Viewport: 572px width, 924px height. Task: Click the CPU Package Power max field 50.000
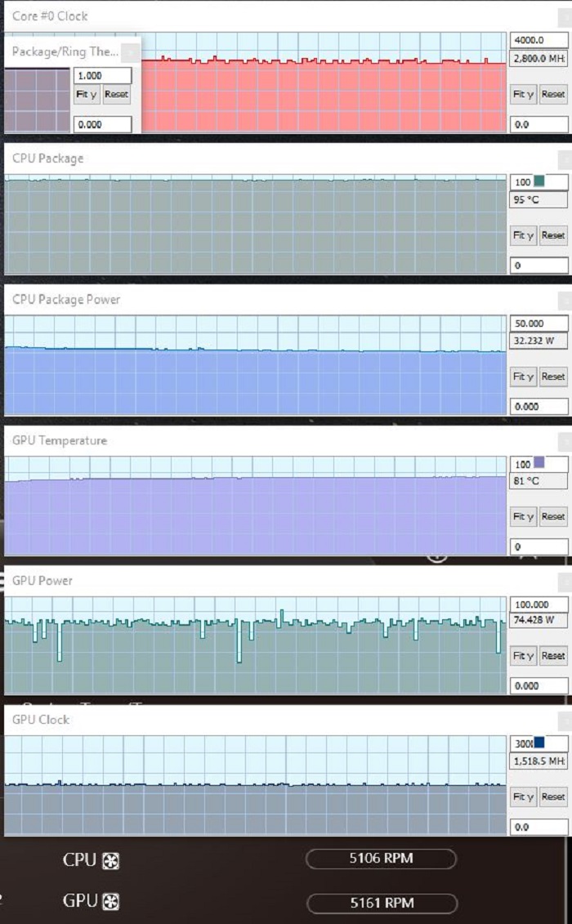(x=539, y=324)
